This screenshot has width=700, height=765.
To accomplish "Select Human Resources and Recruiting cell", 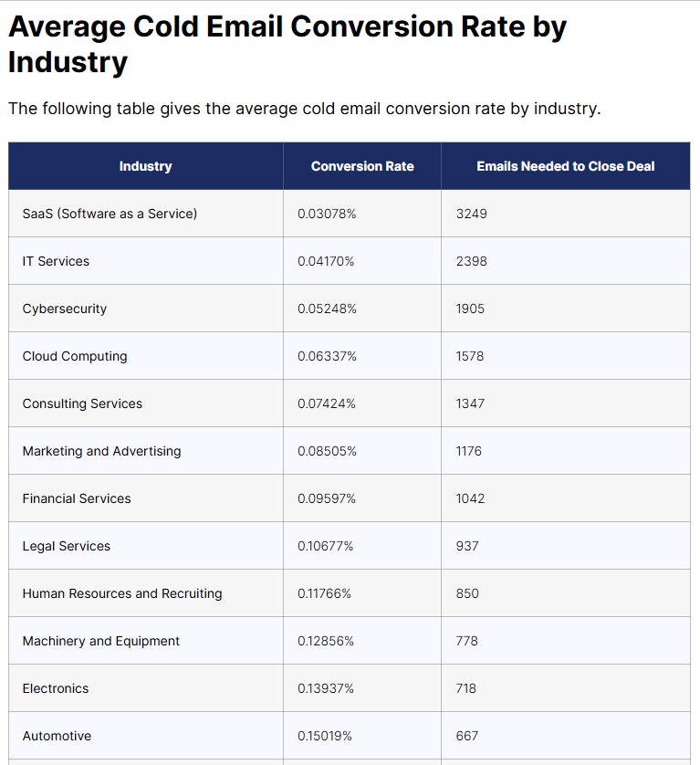I will click(122, 593).
